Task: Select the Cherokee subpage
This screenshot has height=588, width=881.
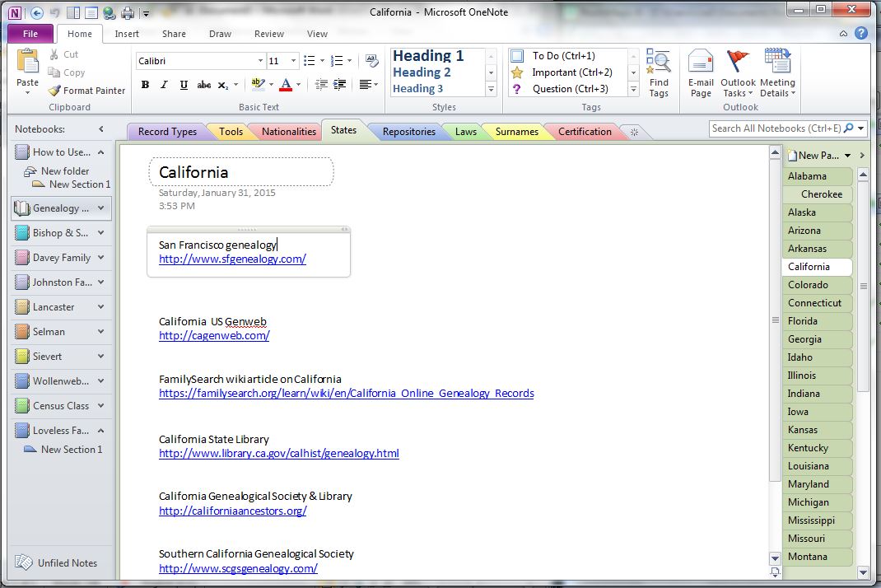Action: tap(822, 194)
